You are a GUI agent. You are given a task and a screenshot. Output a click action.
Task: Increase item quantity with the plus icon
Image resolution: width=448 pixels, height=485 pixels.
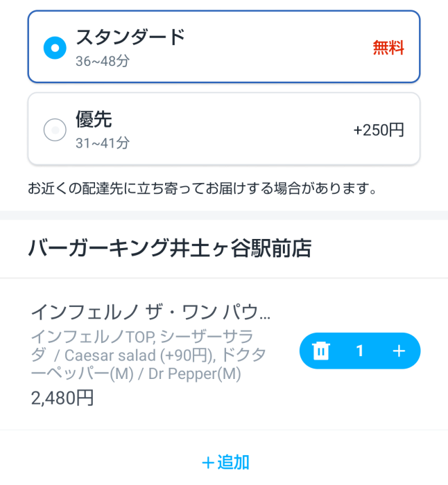click(x=399, y=351)
